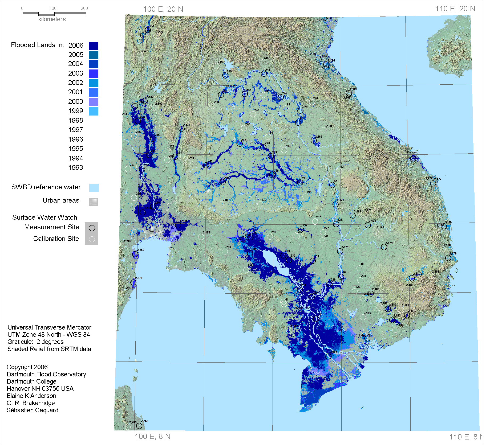486x448 pixels.
Task: Click the measurement circle at site 2,263
Action: 139,426
